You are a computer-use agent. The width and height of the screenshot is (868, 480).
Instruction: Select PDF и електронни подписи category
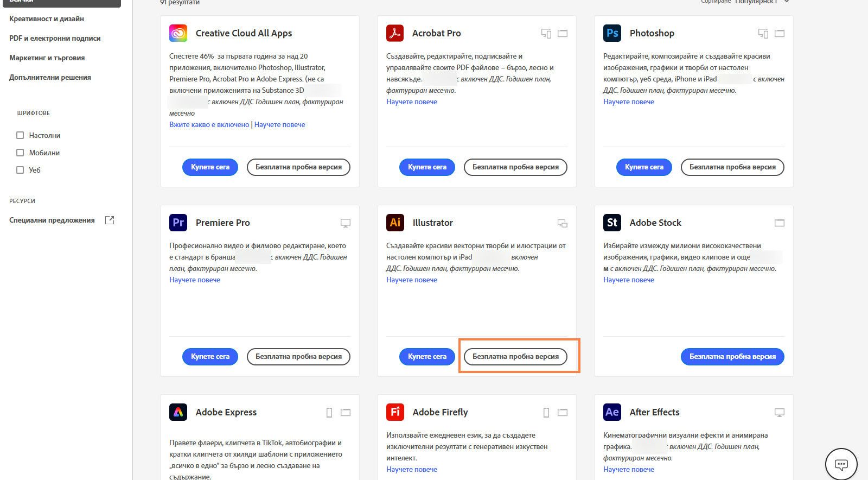pos(55,38)
